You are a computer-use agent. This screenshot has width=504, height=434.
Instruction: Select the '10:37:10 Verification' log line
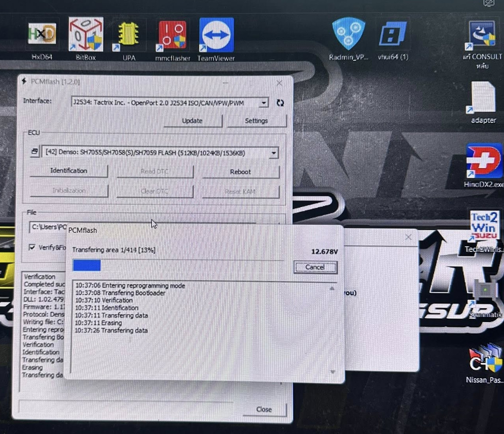[104, 300]
